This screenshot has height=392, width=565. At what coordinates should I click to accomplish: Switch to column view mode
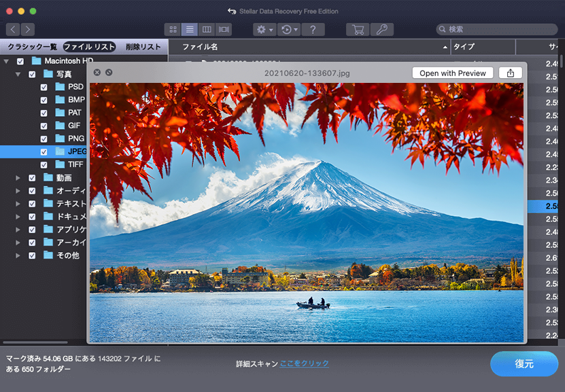click(x=207, y=30)
